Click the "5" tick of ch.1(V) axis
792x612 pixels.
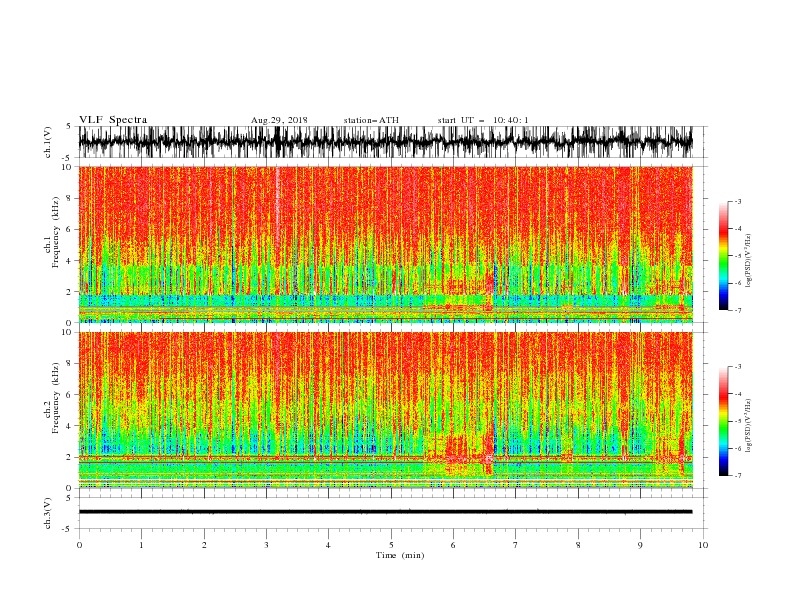(x=69, y=126)
